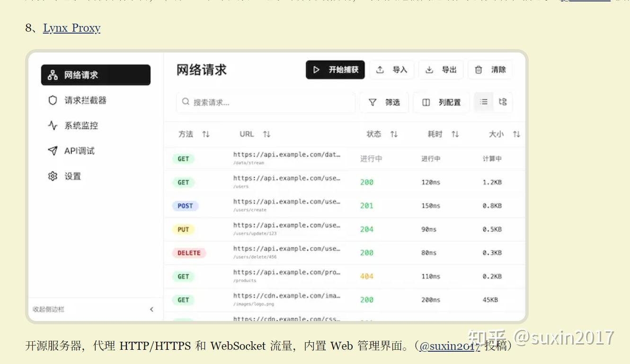Click the 导入 import icon
The height and width of the screenshot is (364, 630).
(380, 69)
